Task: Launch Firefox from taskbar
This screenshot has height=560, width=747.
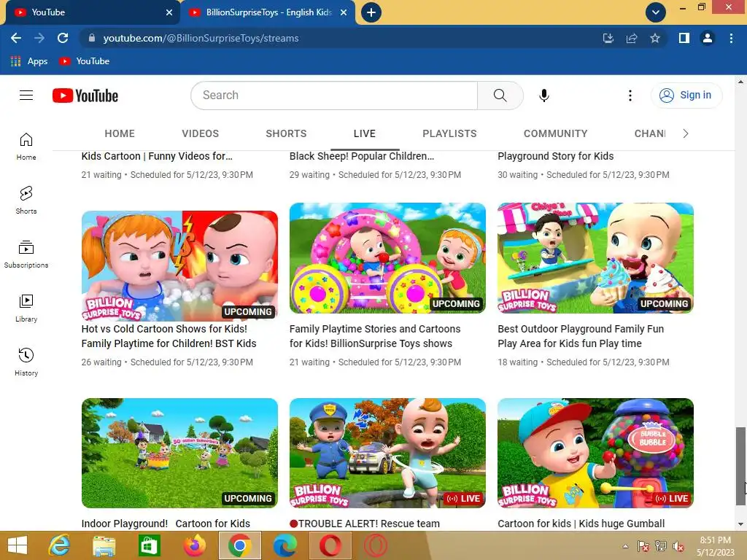Action: (194, 545)
